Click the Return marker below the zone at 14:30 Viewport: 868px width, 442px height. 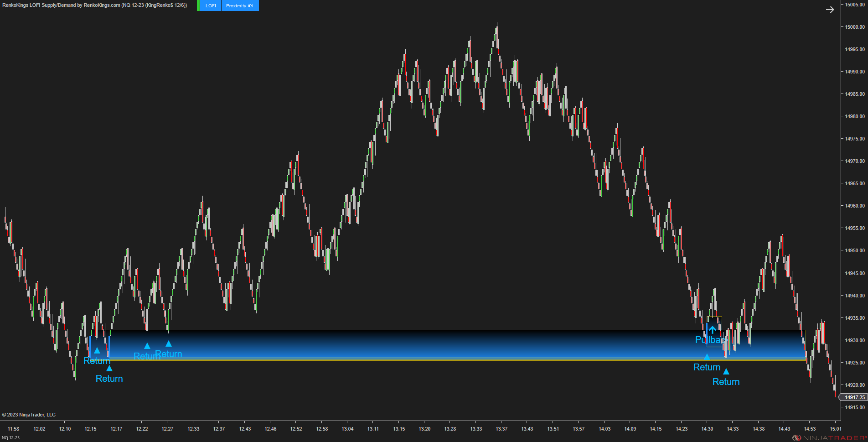point(707,356)
